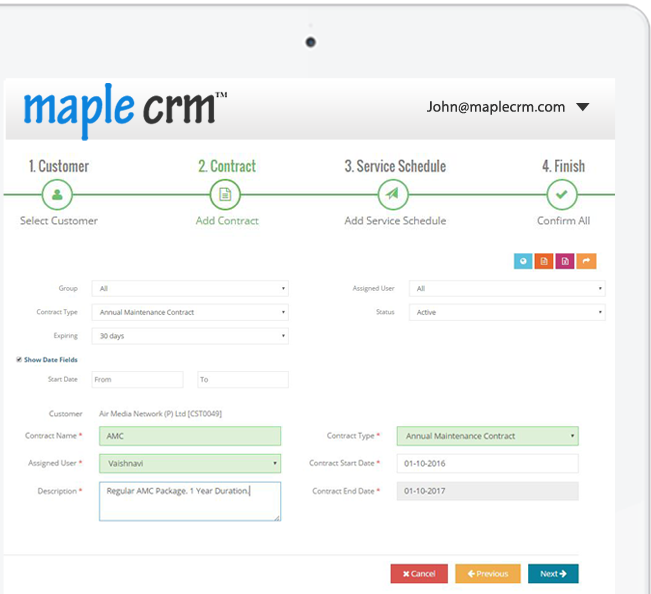Viewport: 651px width, 594px height.
Task: Go to step 2. Contract
Action: [227, 166]
